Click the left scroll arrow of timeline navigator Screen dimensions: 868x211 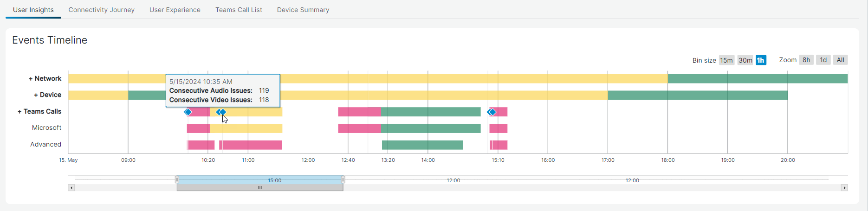[x=71, y=188]
